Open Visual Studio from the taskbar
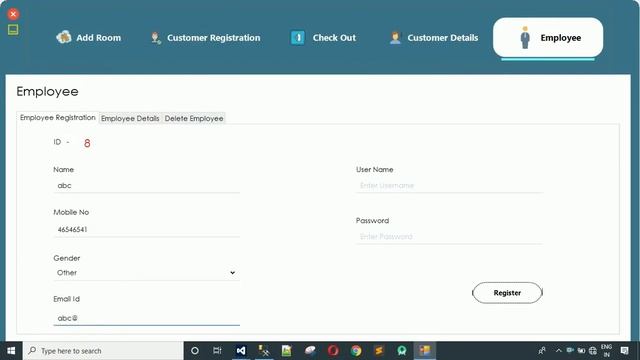 click(x=241, y=351)
